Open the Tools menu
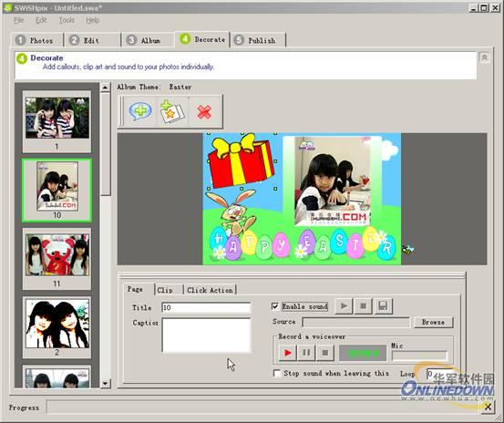This screenshot has height=423, width=504. click(x=67, y=20)
